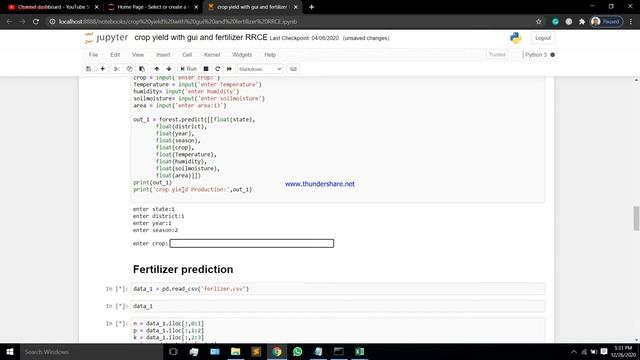Open the browser extensions puzzle icon
Viewport: 640px width, 360px height.
[582, 22]
